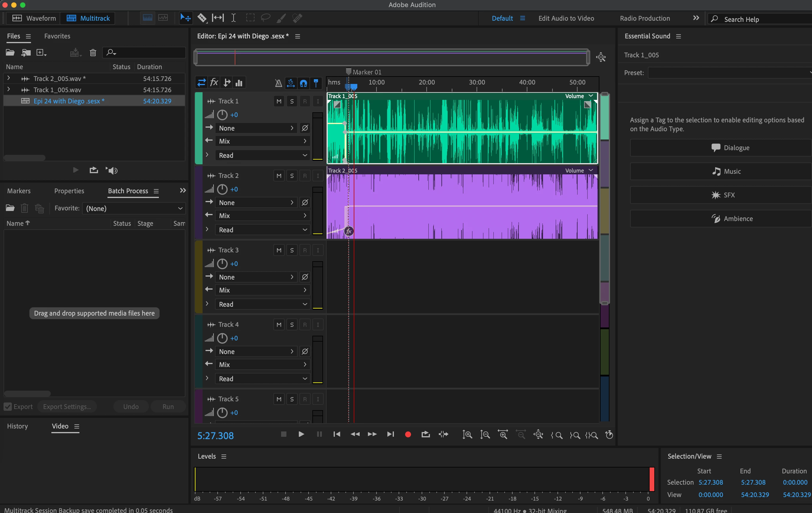Uncheck the Export checkbox

(x=8, y=407)
